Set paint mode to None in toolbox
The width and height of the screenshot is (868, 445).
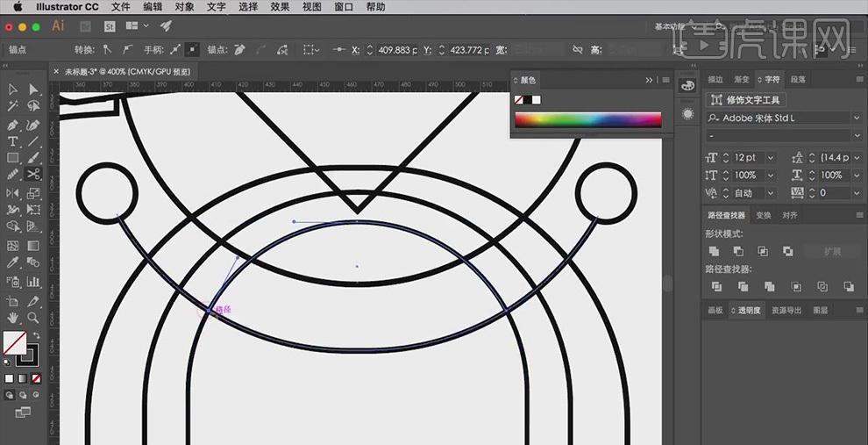point(36,378)
